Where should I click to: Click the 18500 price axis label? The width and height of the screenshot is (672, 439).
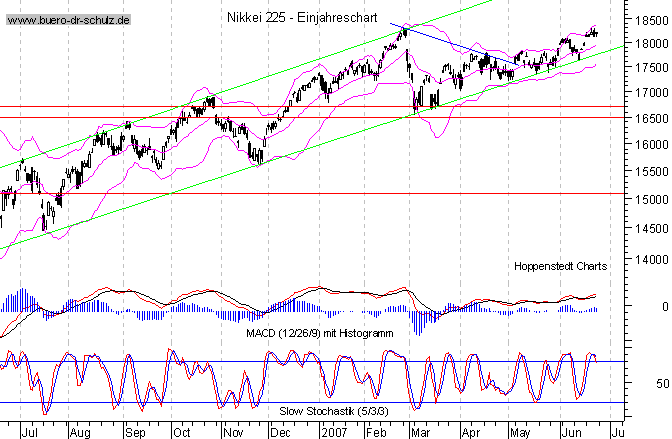[651, 21]
